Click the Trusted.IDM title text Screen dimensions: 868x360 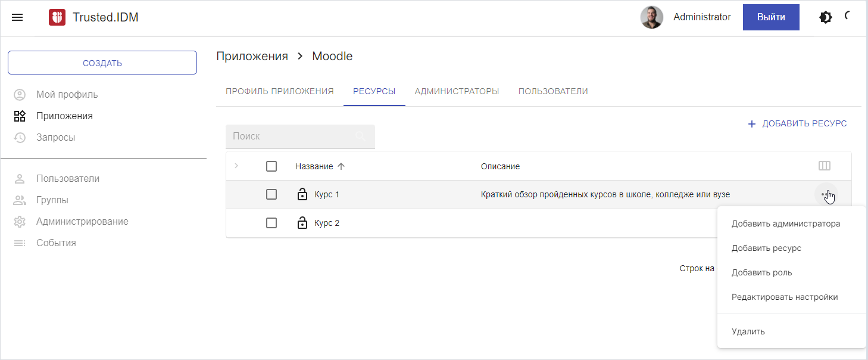[x=105, y=17]
